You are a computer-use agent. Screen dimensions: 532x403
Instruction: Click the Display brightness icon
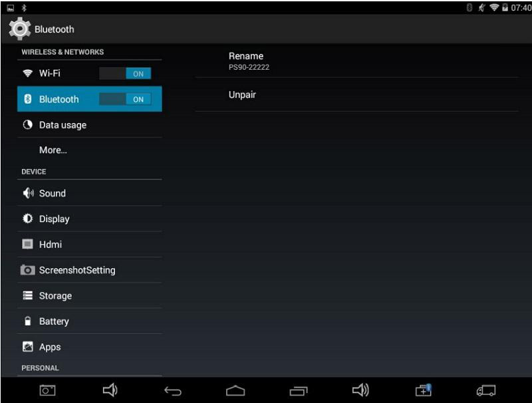point(27,219)
